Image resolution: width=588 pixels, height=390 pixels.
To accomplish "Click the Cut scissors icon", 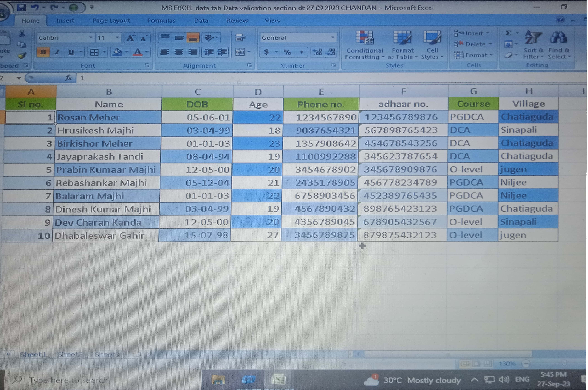I will [22, 34].
